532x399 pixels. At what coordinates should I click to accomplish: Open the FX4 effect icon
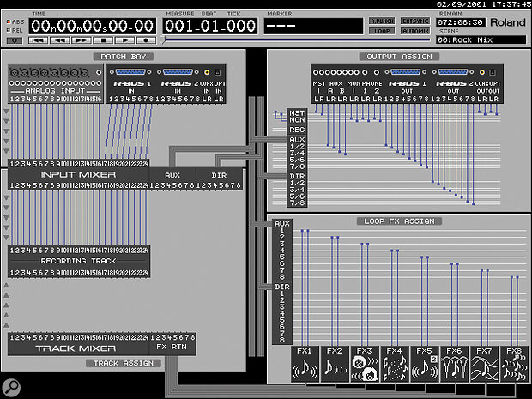click(x=394, y=367)
